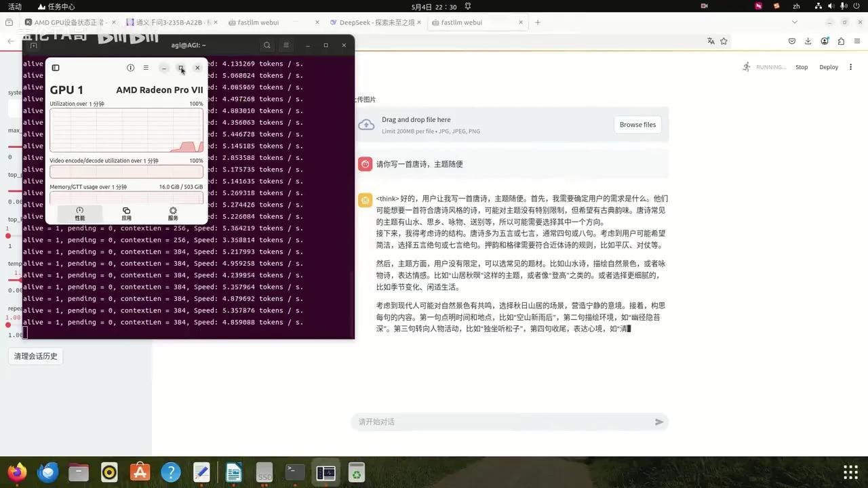Viewport: 868px width, 488px height.
Task: Open the Firefox hamburger menu
Action: pos(857,41)
